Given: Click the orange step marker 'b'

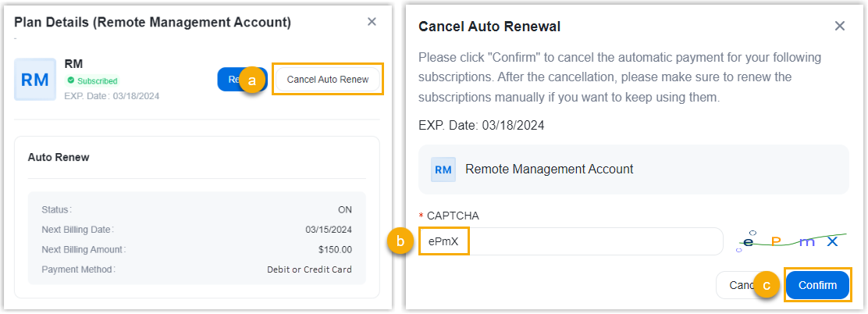Looking at the screenshot, I should (x=400, y=242).
